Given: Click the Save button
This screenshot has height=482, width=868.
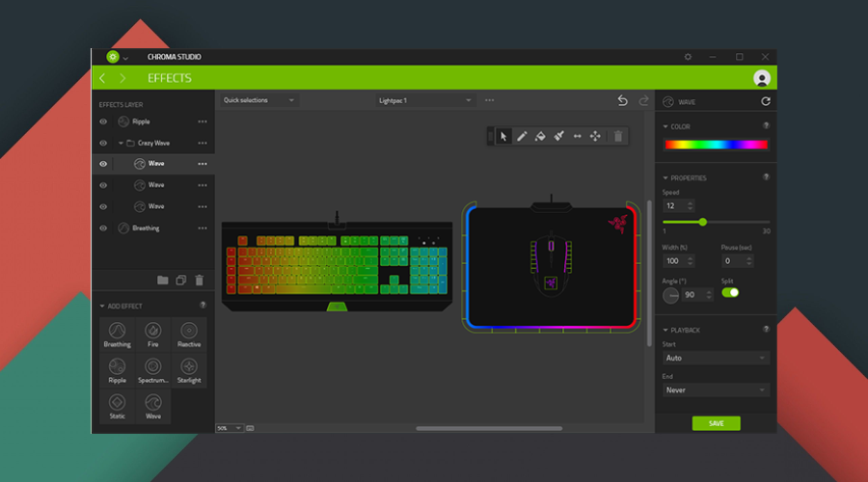Looking at the screenshot, I should pyautogui.click(x=716, y=423).
